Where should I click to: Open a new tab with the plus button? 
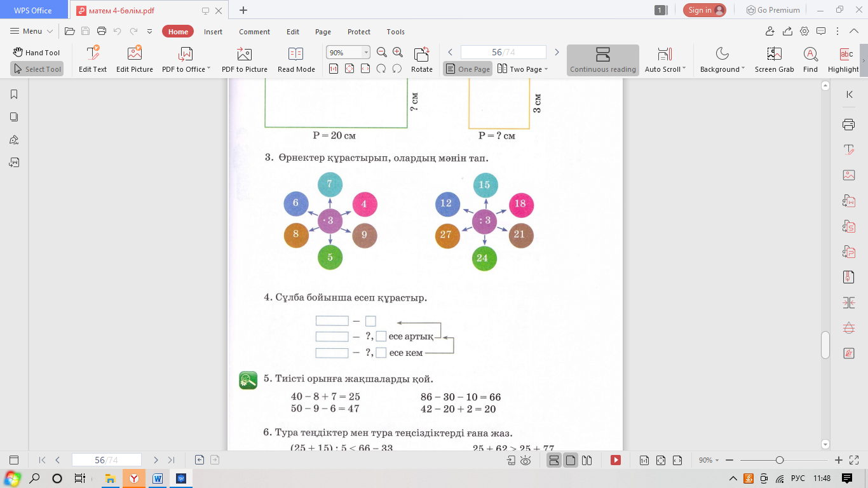[243, 10]
